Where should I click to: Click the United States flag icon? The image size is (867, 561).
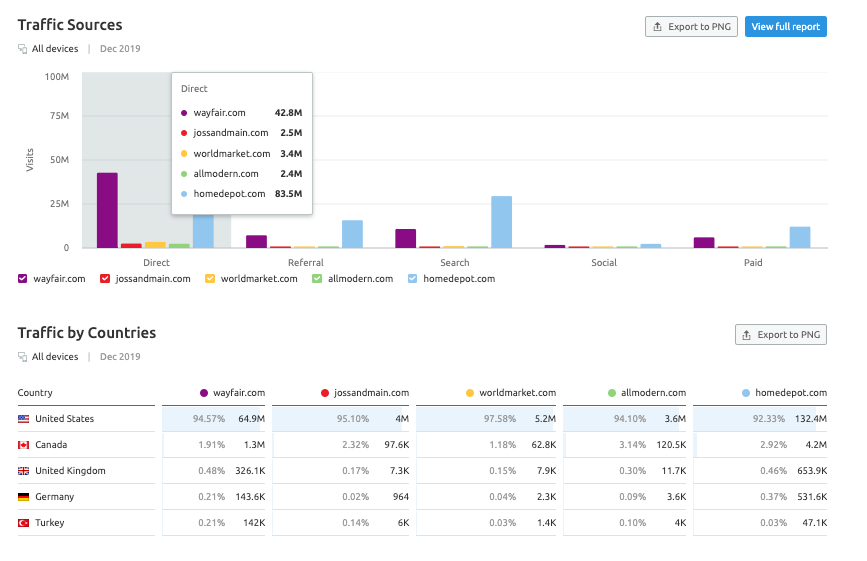click(x=23, y=419)
